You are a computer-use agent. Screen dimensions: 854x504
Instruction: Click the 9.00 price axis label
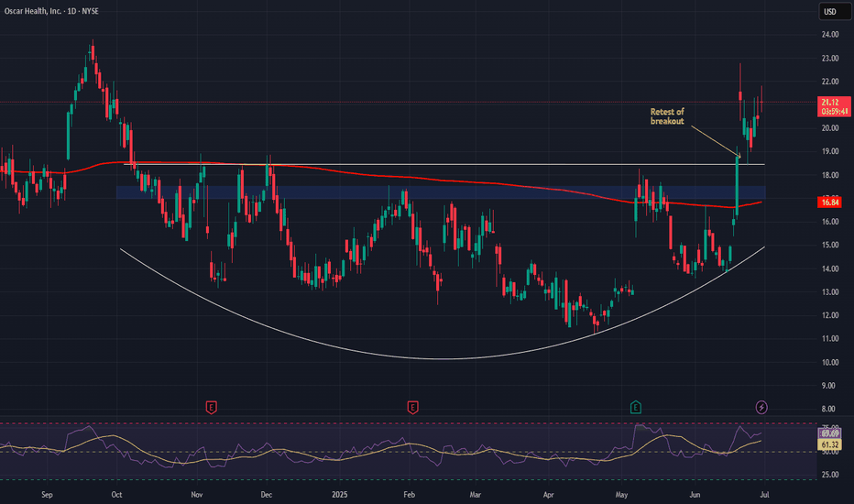[830, 386]
